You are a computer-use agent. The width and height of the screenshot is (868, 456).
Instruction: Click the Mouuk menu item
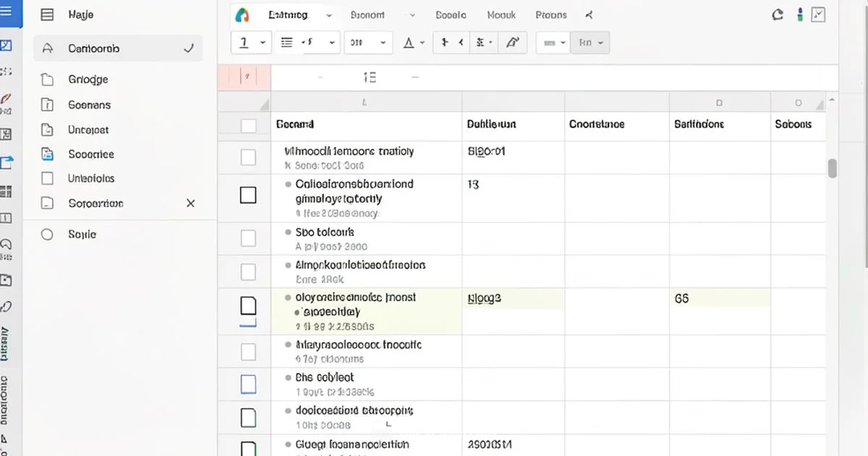click(x=501, y=14)
